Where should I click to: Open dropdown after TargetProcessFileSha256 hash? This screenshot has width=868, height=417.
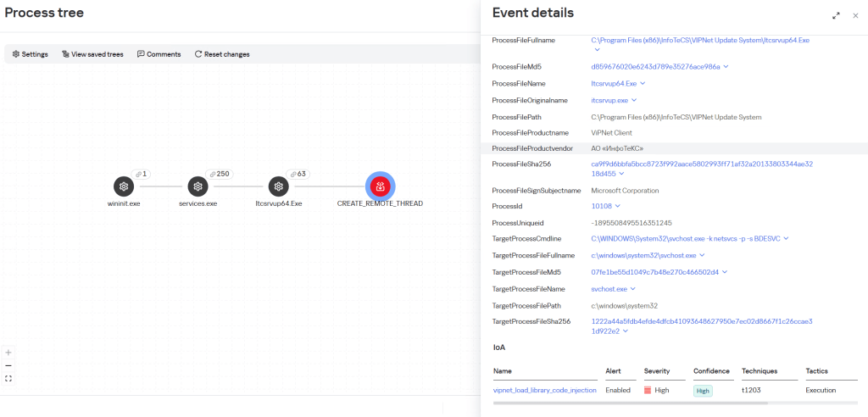click(x=626, y=331)
